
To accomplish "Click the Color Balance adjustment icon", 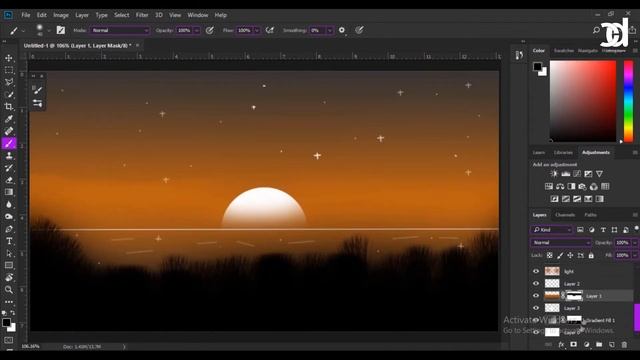I will [560, 187].
